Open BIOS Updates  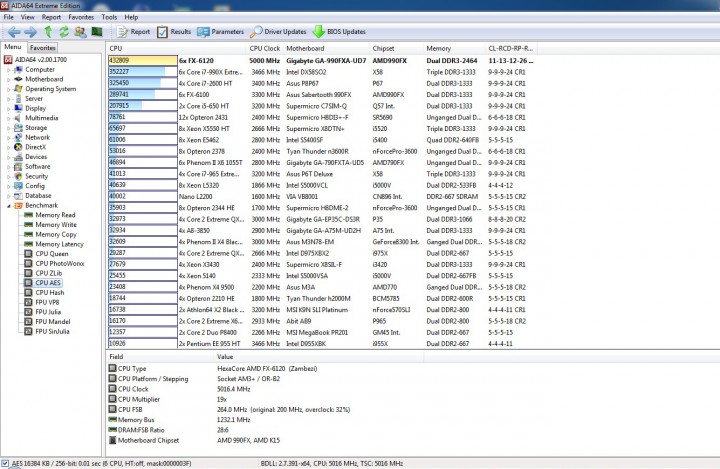click(339, 32)
